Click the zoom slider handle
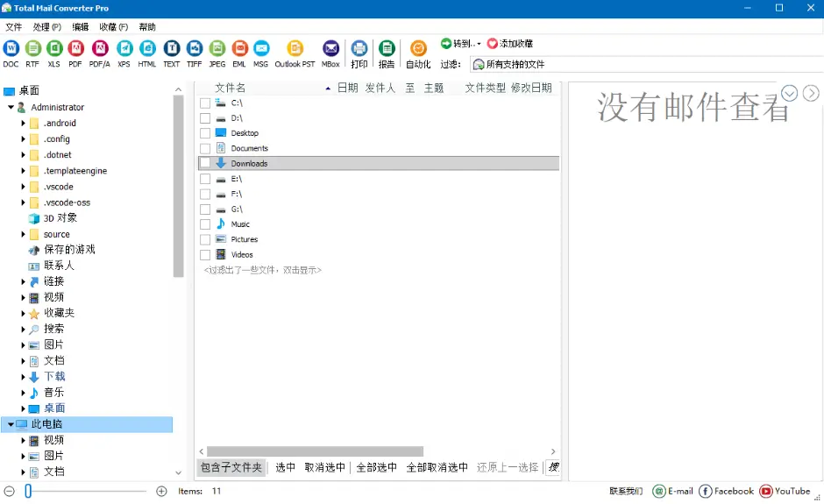The height and width of the screenshot is (504, 824). [28, 492]
